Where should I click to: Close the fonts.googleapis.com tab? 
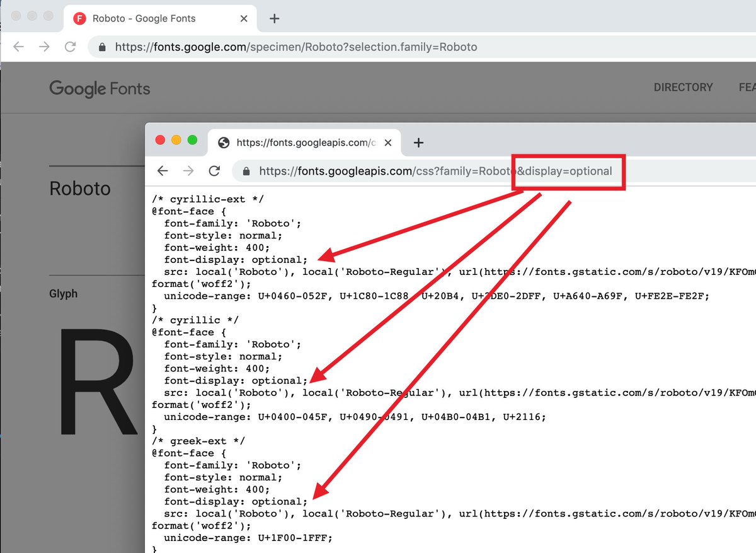pos(388,143)
